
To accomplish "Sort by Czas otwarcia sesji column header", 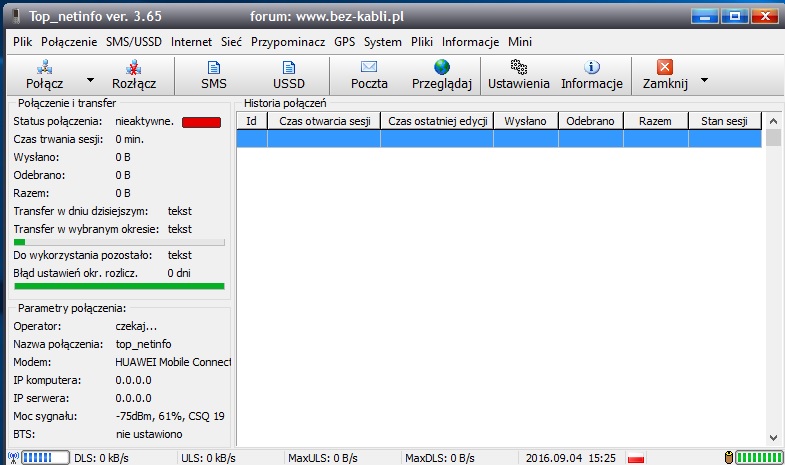I will 324,121.
